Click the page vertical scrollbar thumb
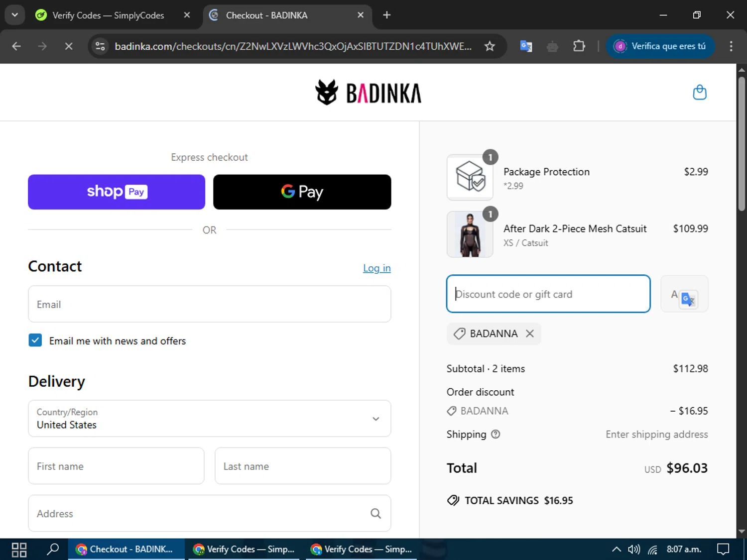 tap(742, 144)
